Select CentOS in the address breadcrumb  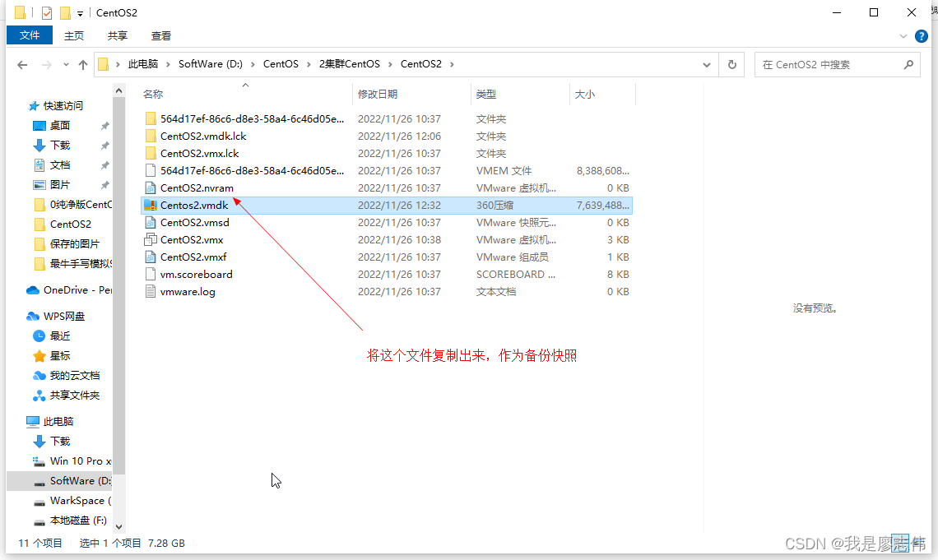point(281,64)
